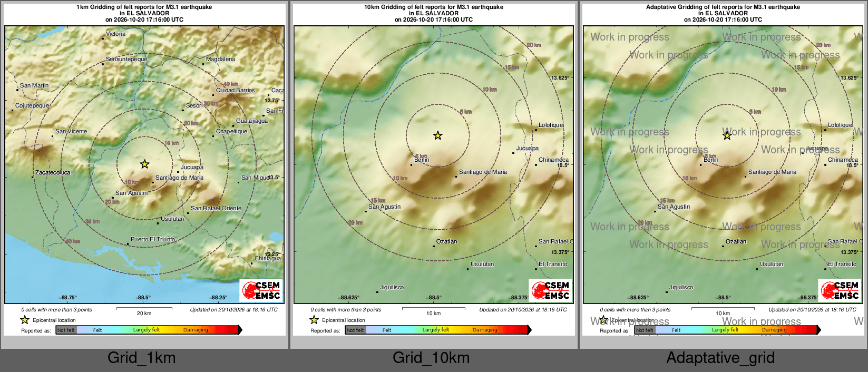This screenshot has width=868, height=372.
Task: Click the CSEM EMSC logo on Grid_1km map
Action: click(261, 290)
